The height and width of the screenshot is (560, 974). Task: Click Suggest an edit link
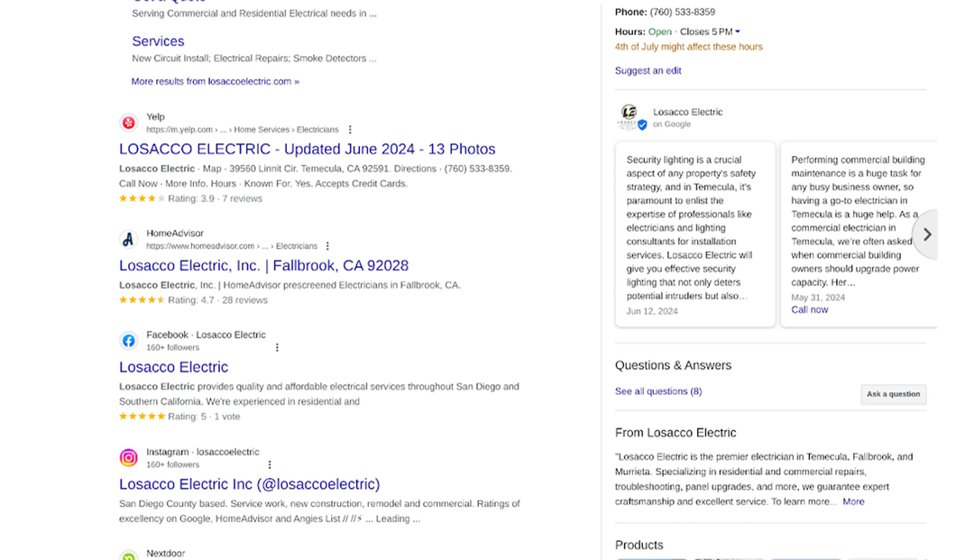(x=648, y=70)
